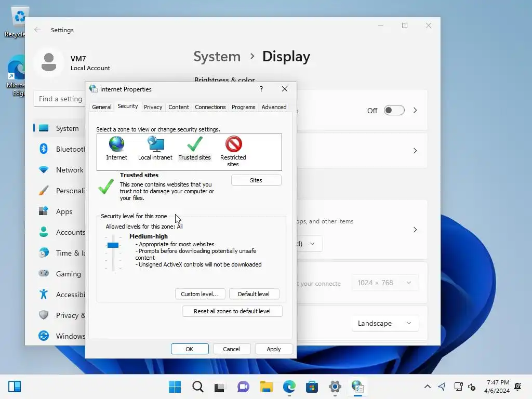Image resolution: width=532 pixels, height=399 pixels.
Task: Switch to the Content tab
Action: tap(179, 107)
